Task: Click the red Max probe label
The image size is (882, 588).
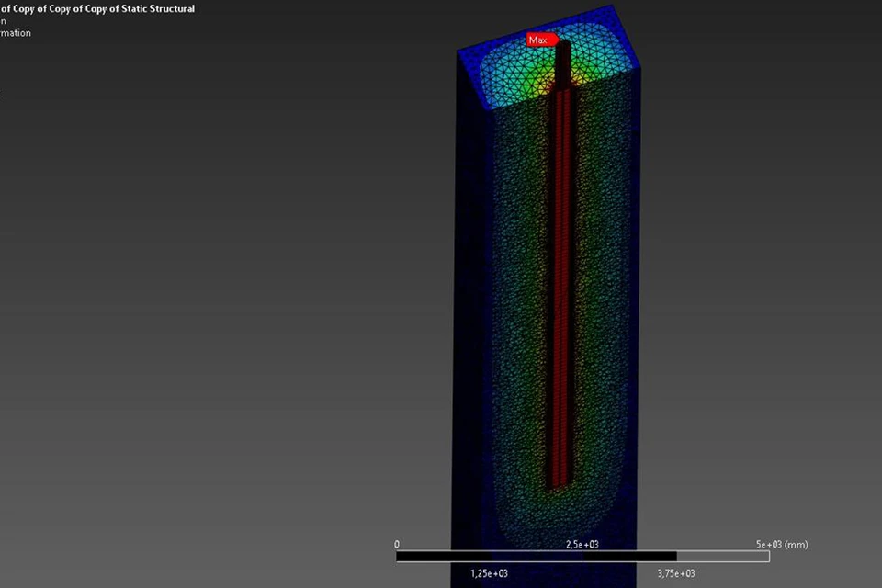Action: pos(539,40)
